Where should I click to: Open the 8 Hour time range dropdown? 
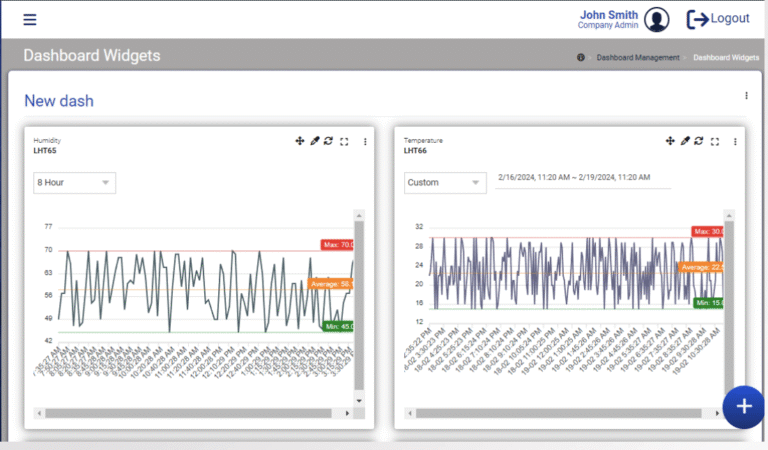[74, 183]
